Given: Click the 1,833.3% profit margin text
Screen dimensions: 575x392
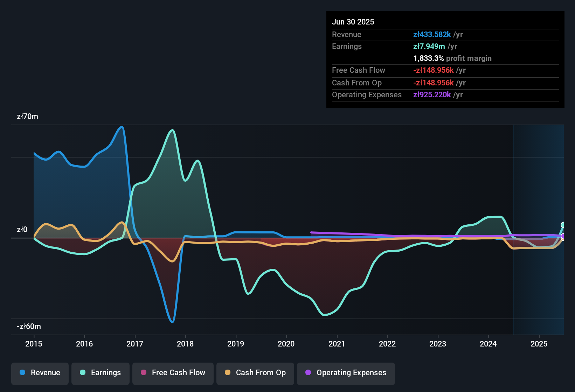Looking at the screenshot, I should (452, 58).
